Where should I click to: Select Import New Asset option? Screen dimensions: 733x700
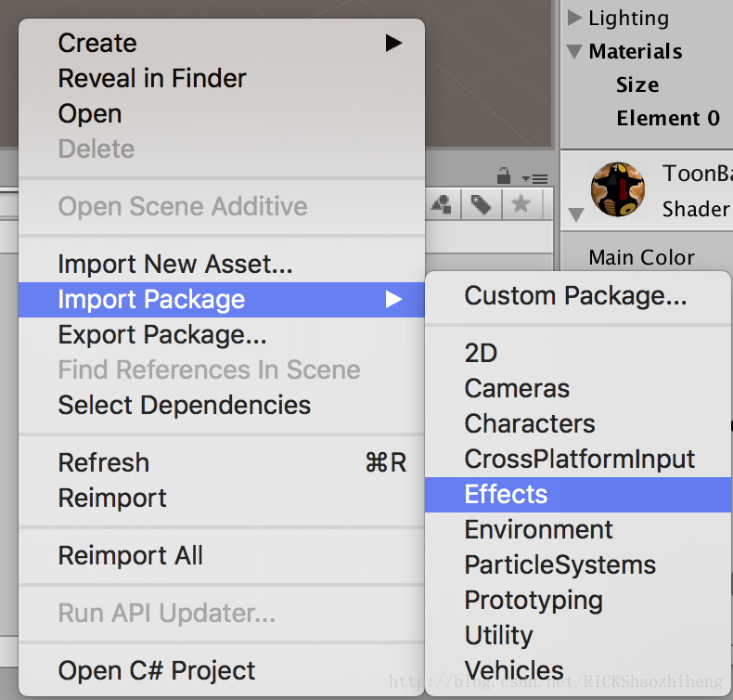[x=175, y=264]
